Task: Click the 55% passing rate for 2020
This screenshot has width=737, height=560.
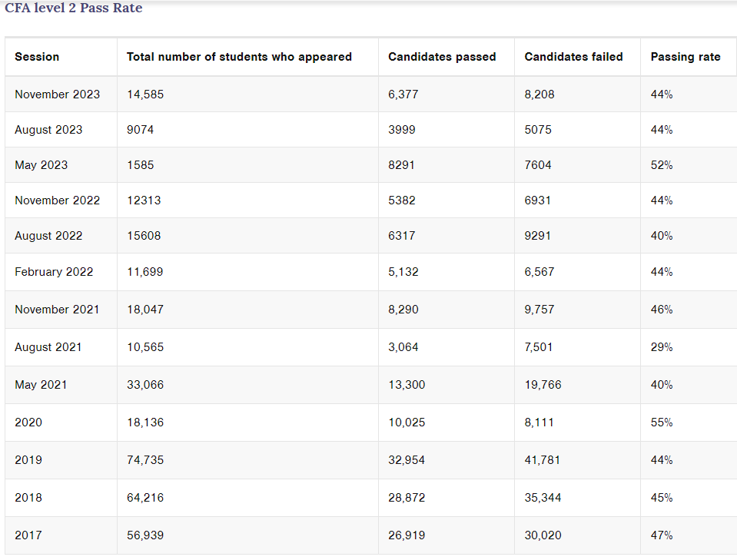Action: [x=662, y=422]
